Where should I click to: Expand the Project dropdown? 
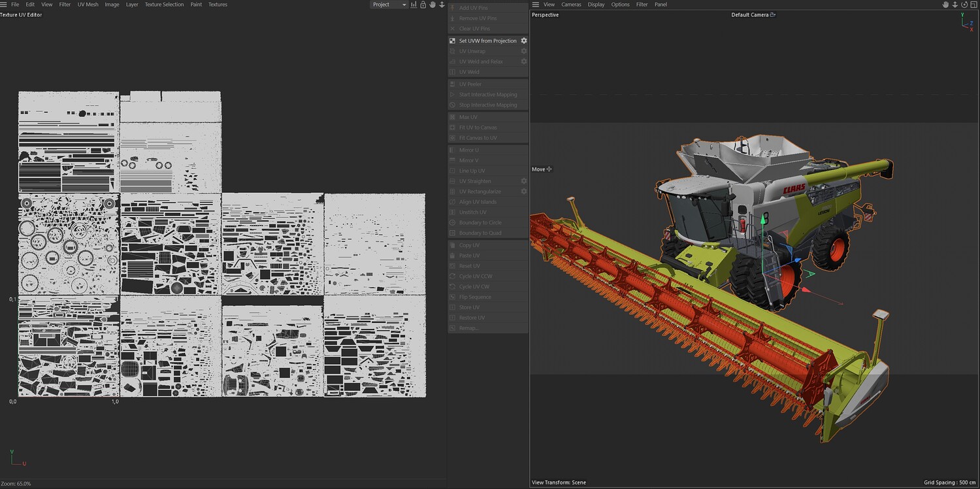(x=389, y=5)
